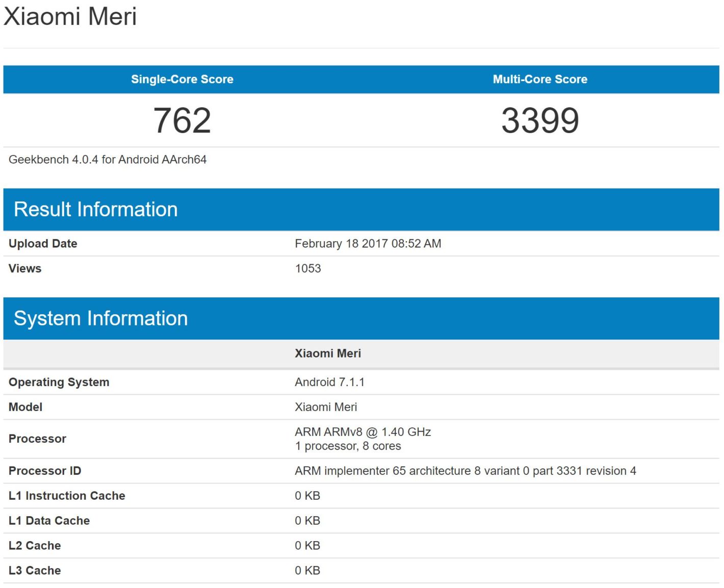
Task: Select the Android 7.1.1 value
Action: click(x=330, y=381)
